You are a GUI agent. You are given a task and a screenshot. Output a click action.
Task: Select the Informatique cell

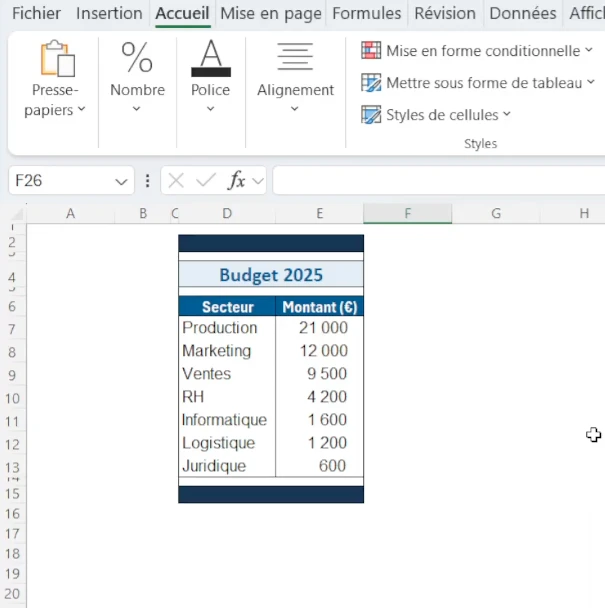pyautogui.click(x=227, y=420)
